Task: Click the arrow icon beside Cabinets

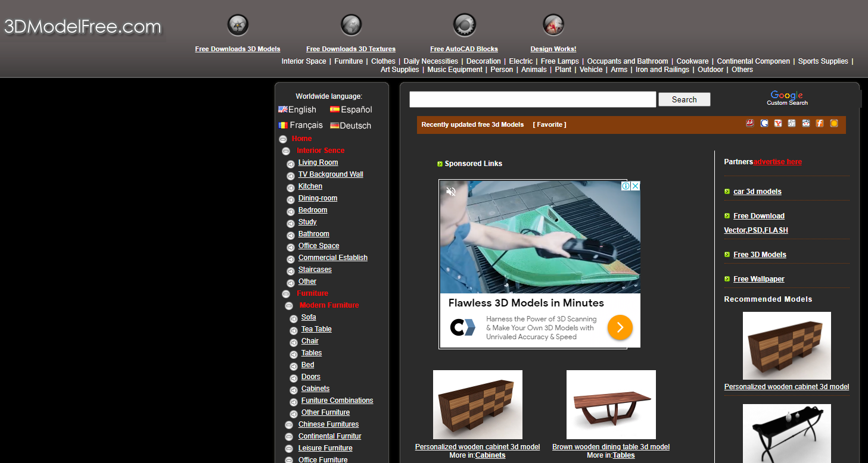Action: coord(294,390)
